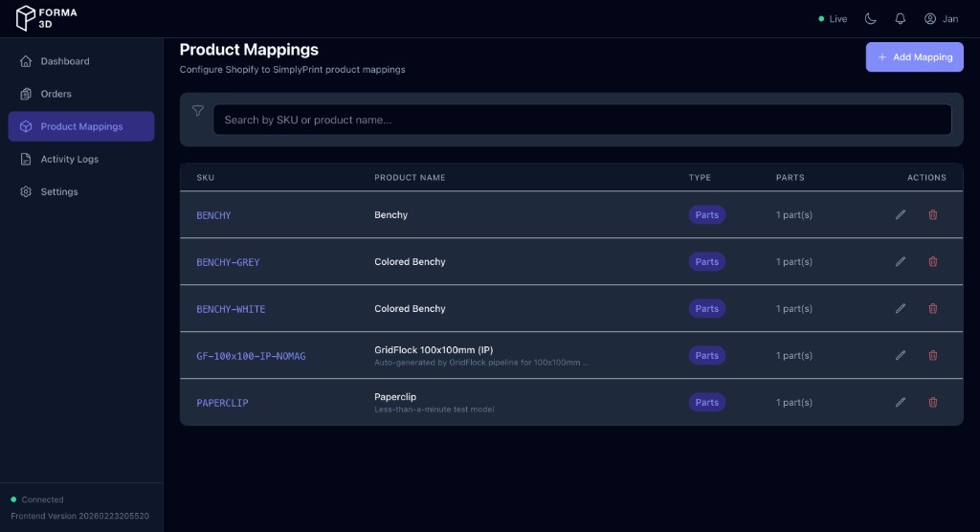Click the ACTIONS column header
Screen dimensions: 980x532
click(x=926, y=178)
